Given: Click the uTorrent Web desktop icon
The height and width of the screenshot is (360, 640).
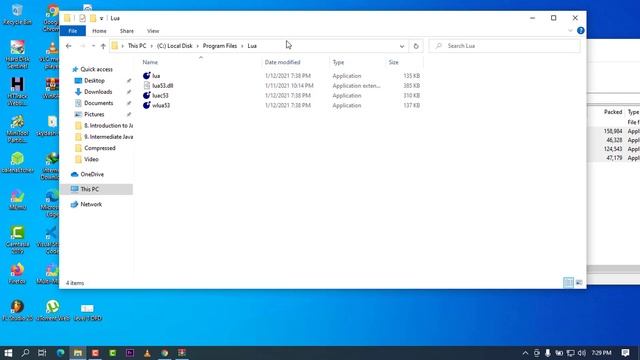Looking at the screenshot, I should (x=53, y=310).
